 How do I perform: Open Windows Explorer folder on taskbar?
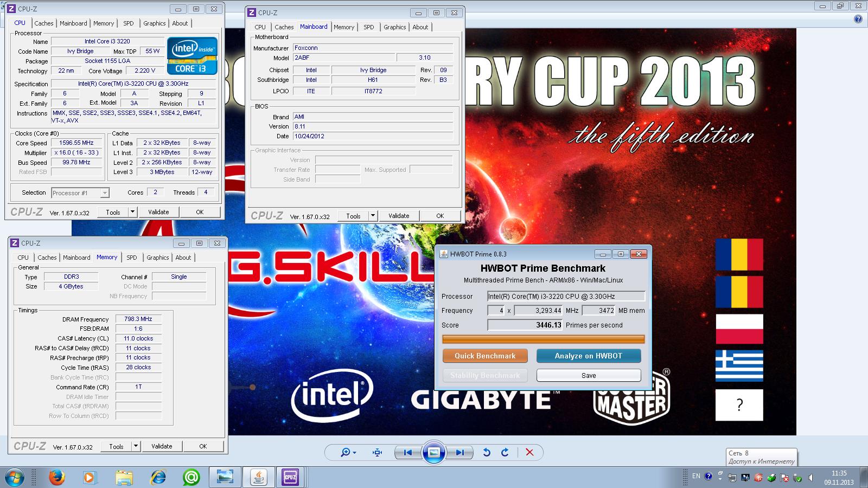point(124,477)
